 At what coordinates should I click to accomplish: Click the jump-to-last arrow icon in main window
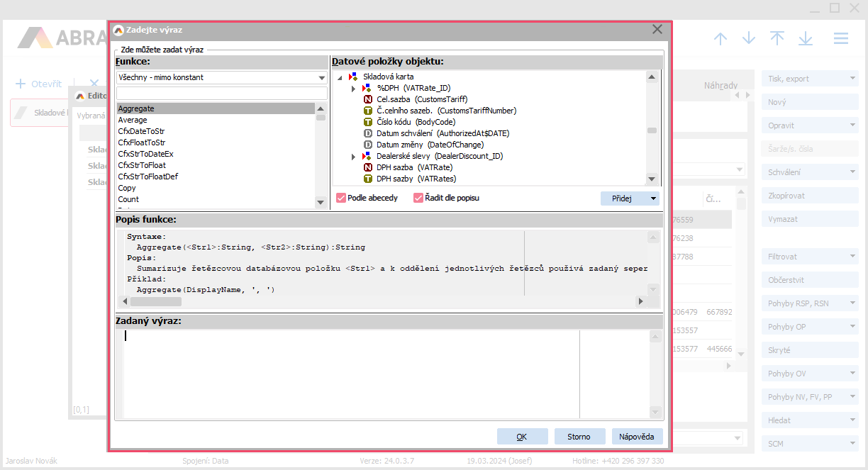coord(806,38)
